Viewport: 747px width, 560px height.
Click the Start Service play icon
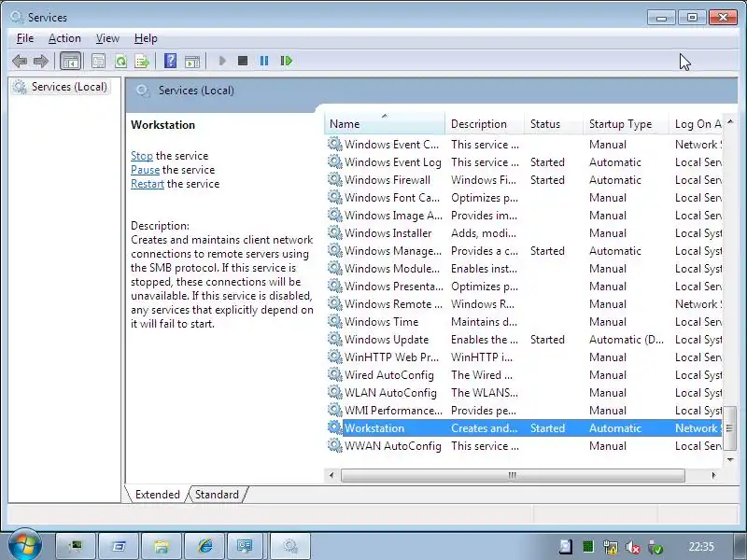(x=222, y=61)
